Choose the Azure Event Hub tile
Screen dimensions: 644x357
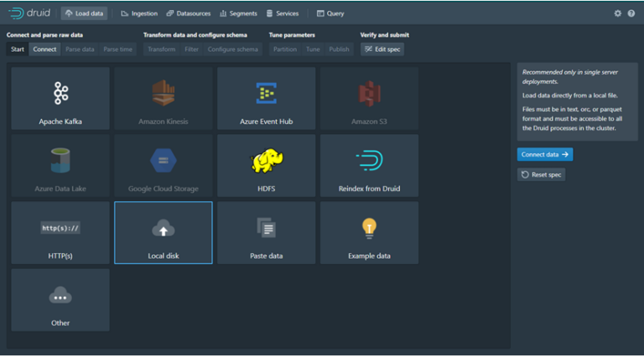point(266,99)
